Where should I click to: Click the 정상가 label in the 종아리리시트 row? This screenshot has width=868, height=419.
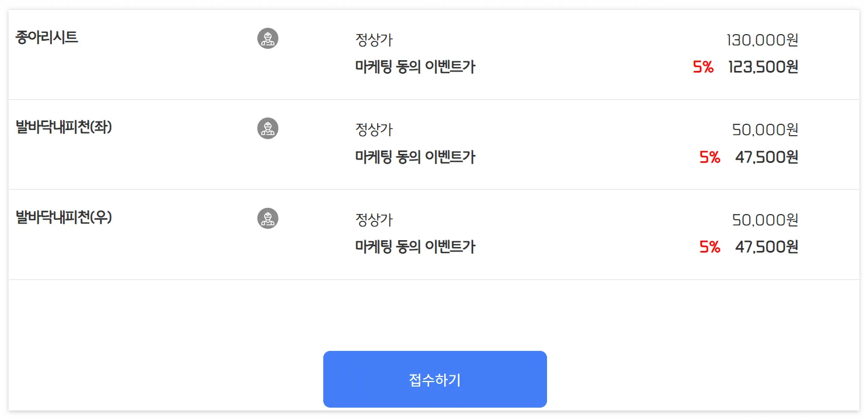coord(373,40)
